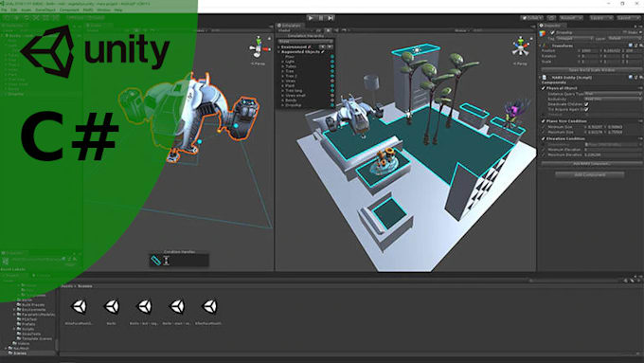Switch to the Simulation tab
The width and height of the screenshot is (644, 363).
(290, 26)
